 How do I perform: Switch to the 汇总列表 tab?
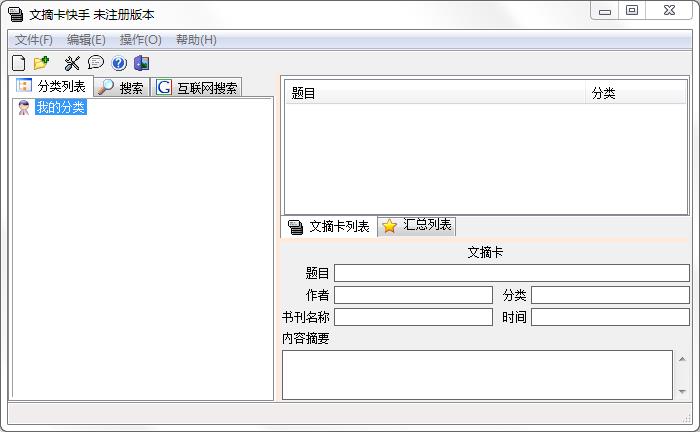tap(417, 225)
